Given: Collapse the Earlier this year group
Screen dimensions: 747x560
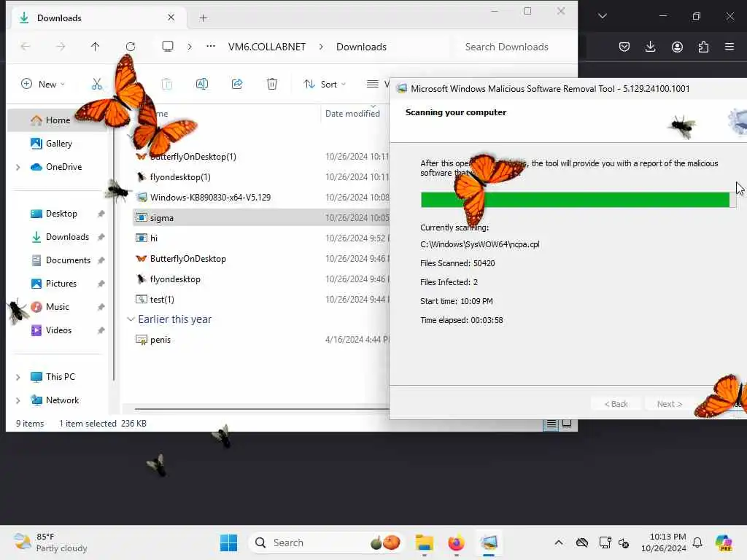Looking at the screenshot, I should click(131, 319).
